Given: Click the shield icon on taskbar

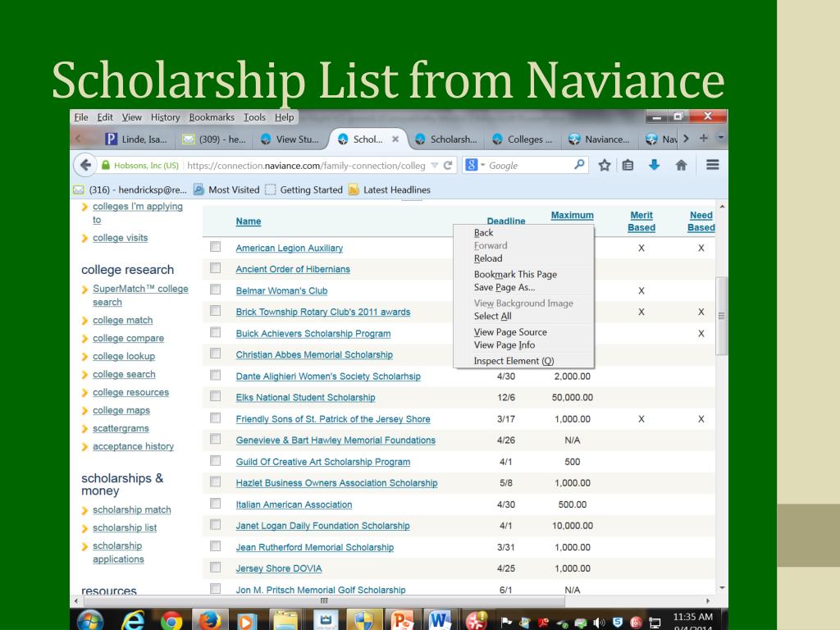Looking at the screenshot, I should tap(363, 621).
